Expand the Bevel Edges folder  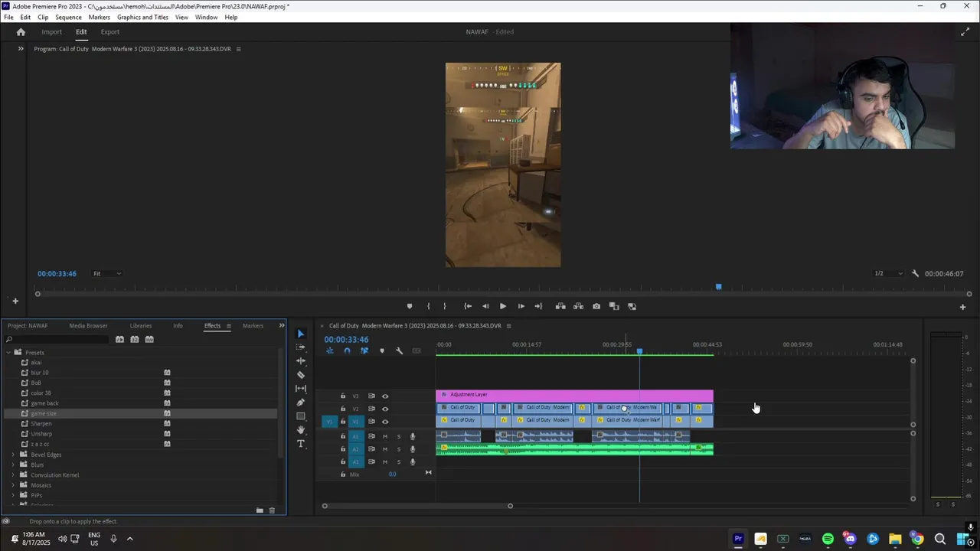pyautogui.click(x=13, y=455)
